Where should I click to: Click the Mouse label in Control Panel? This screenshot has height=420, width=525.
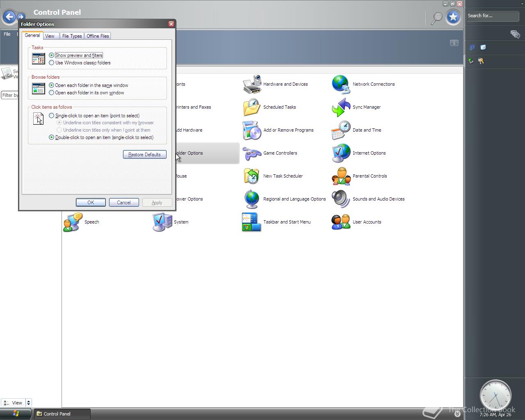click(181, 176)
